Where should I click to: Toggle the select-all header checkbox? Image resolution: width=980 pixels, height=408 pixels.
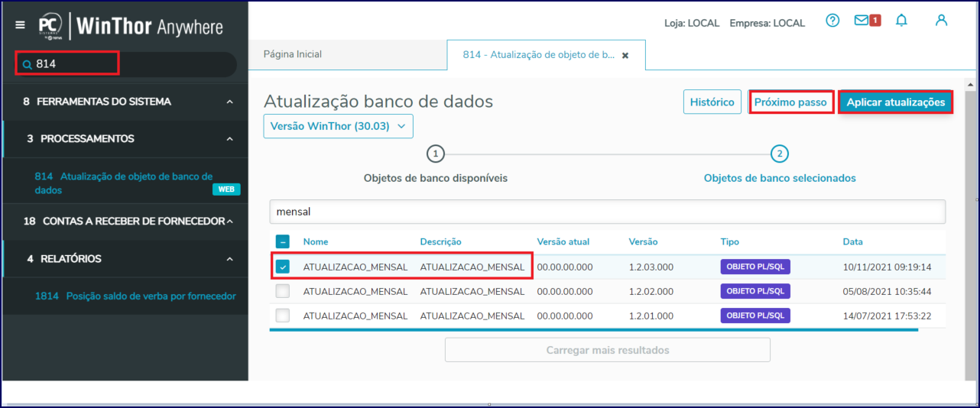(x=283, y=241)
